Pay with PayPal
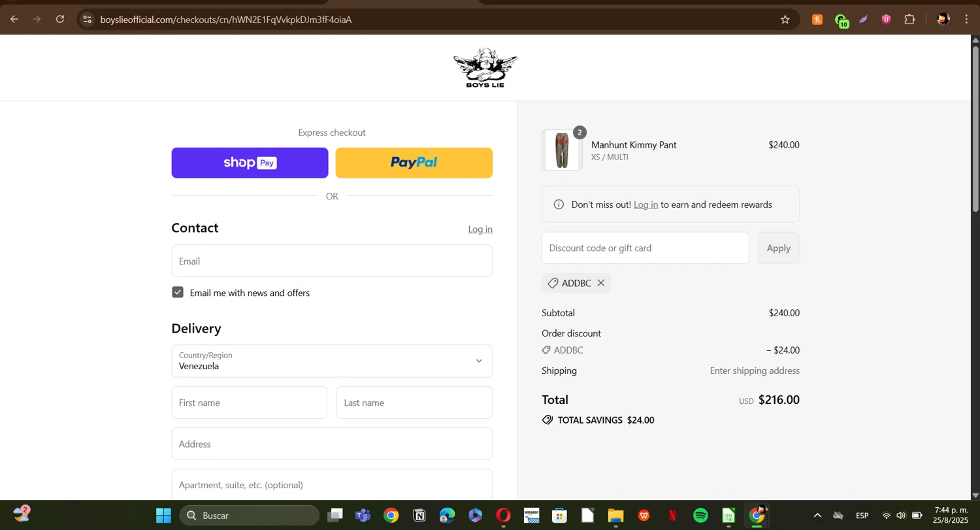This screenshot has width=980, height=530. 414,163
